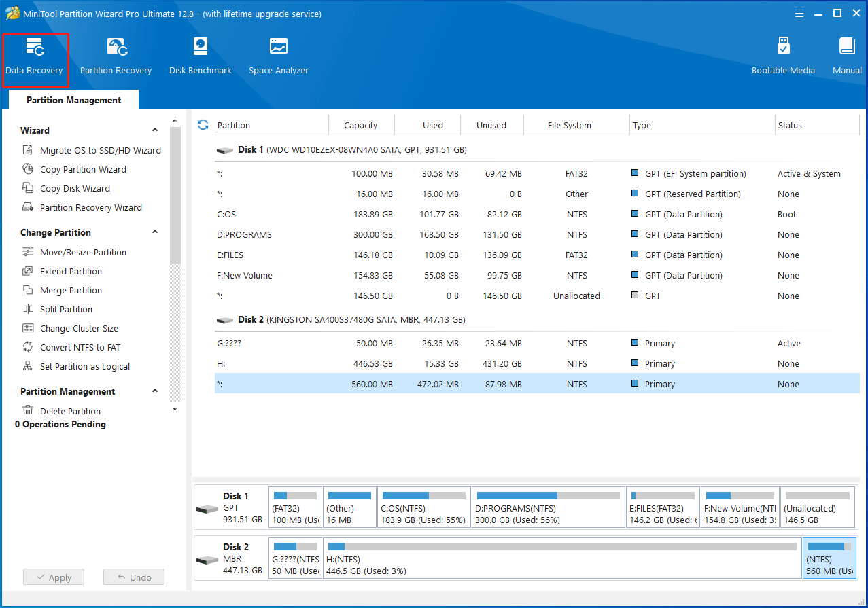Choose Split Partition
This screenshot has width=868, height=608.
point(57,309)
